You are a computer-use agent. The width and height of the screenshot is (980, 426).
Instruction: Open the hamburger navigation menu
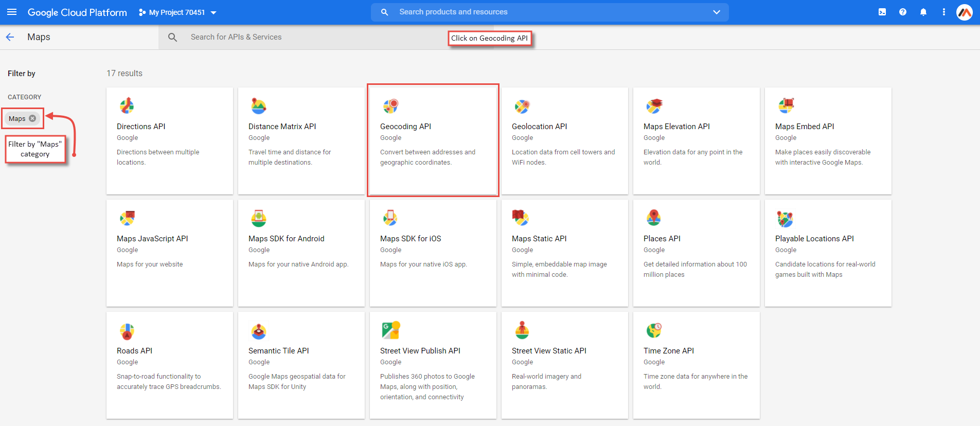click(12, 12)
